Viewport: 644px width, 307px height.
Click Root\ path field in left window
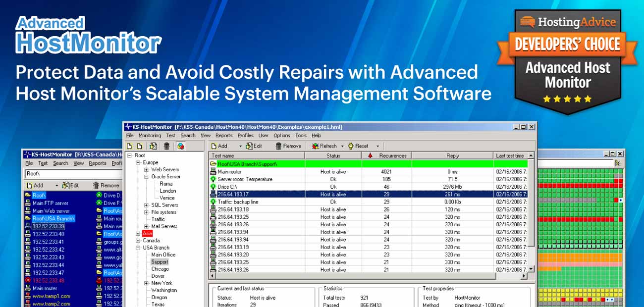(x=74, y=174)
